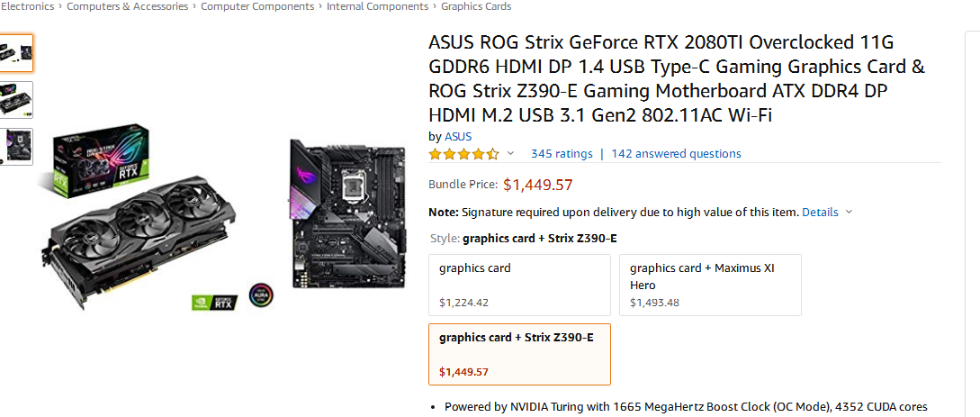The width and height of the screenshot is (980, 417).
Task: Open the Electronics breadcrumb
Action: pos(27,6)
